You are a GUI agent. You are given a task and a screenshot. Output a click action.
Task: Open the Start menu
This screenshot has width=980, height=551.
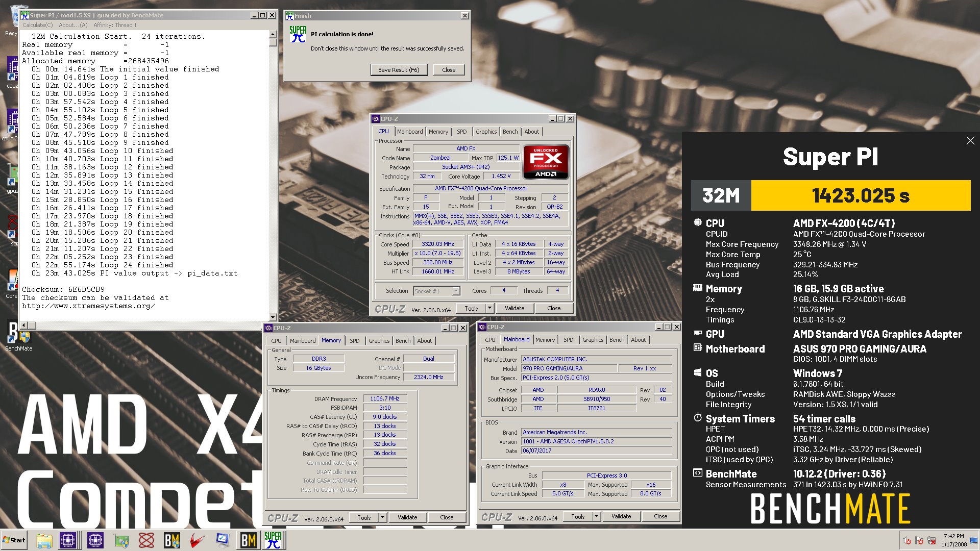coord(14,540)
